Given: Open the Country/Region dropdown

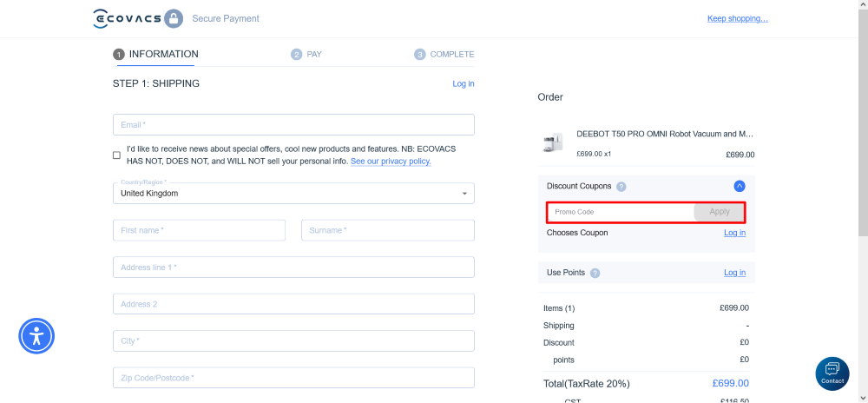Looking at the screenshot, I should tap(293, 193).
